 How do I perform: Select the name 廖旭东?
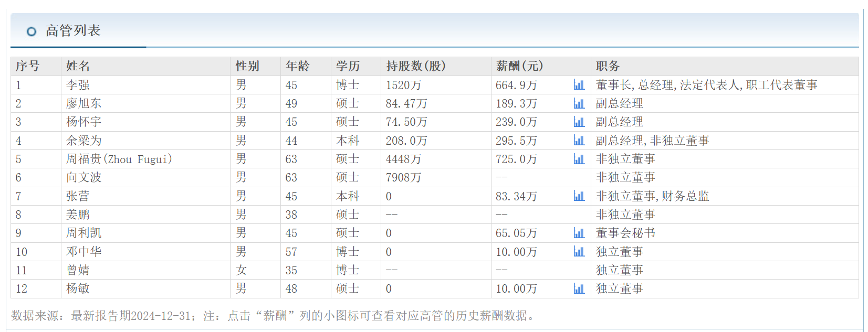pos(84,103)
